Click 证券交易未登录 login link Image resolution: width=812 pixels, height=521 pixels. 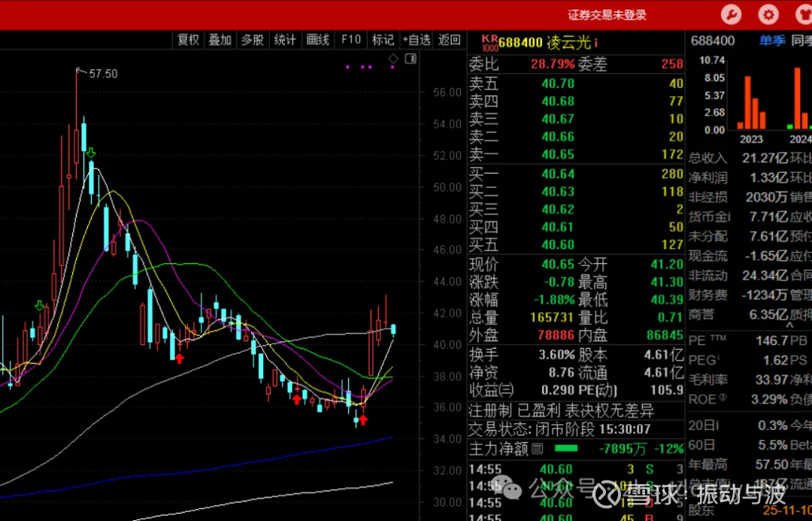click(607, 15)
